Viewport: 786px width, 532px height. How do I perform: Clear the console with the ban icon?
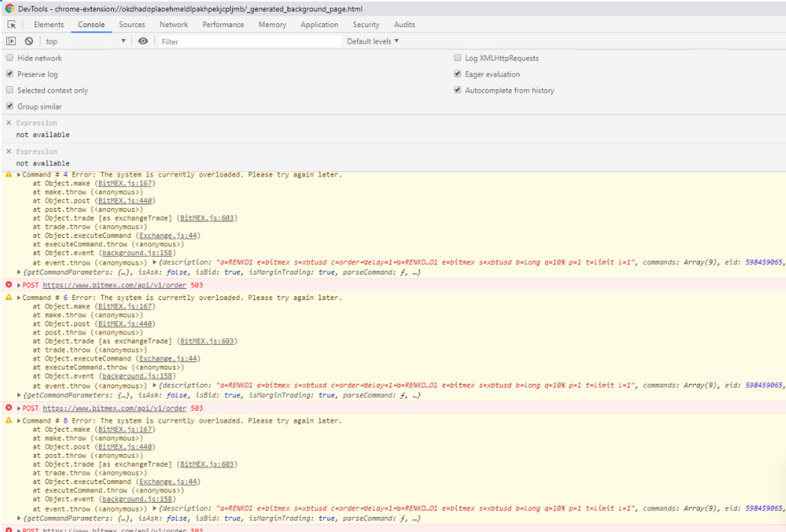28,41
